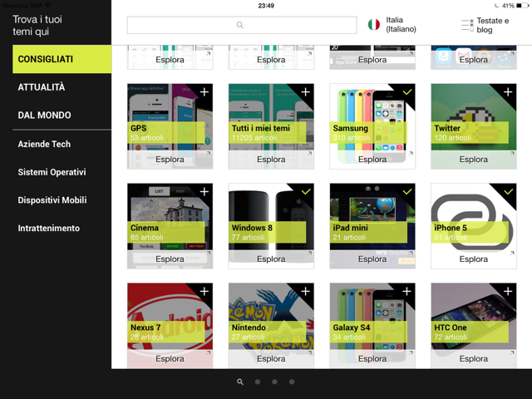
Task: Tap Esplora under the HTC One card
Action: (474, 359)
